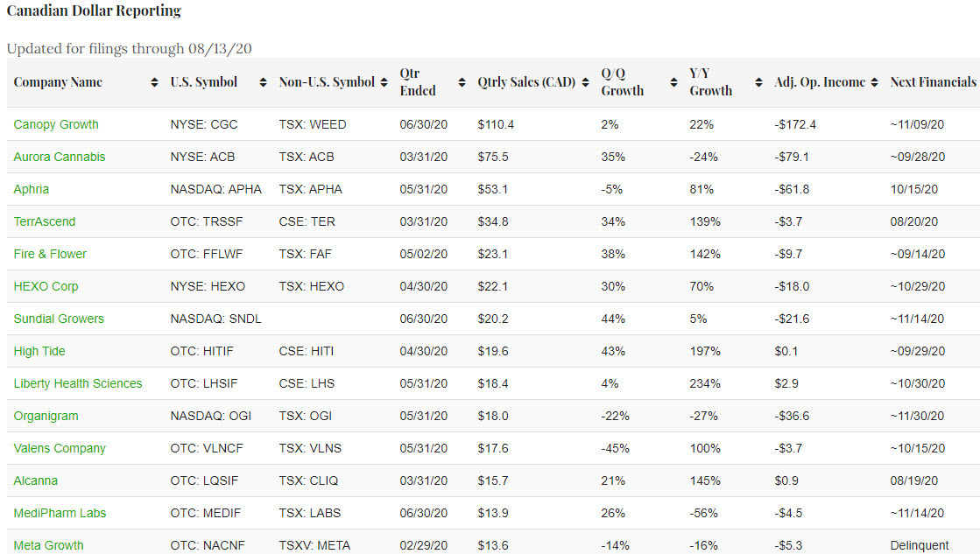Select the TerrAscend link
Viewport: 980px width, 554px height.
pos(45,221)
